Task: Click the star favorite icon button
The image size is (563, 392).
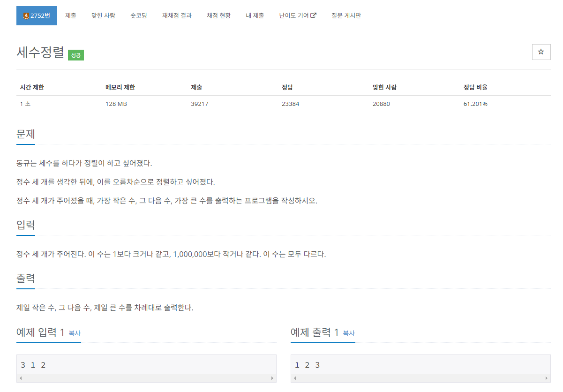Action: [541, 52]
